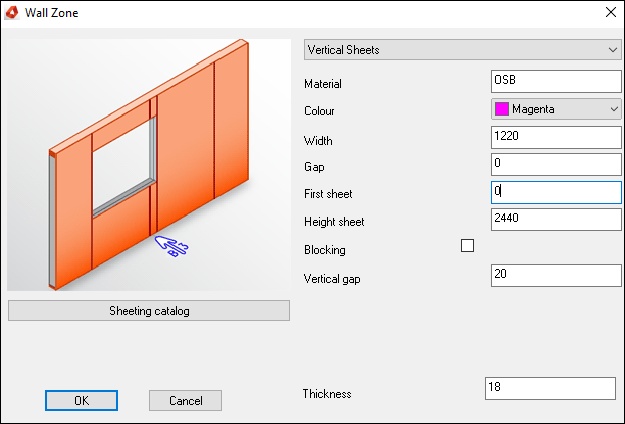Viewport: 625px width, 424px height.
Task: Click the Colour label
Action: tap(319, 111)
